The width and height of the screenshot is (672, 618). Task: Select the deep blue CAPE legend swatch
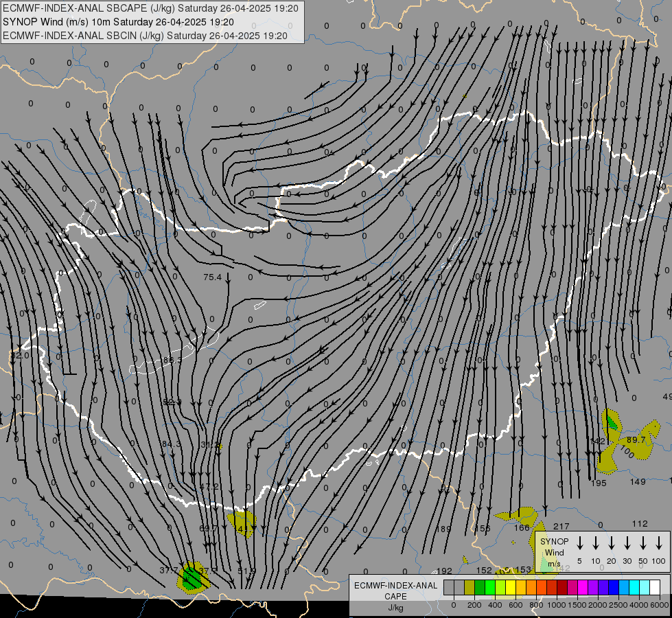[x=614, y=588]
